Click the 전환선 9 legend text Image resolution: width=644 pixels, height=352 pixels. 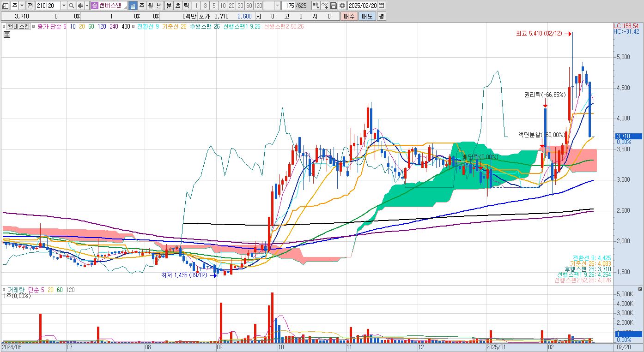(x=148, y=26)
